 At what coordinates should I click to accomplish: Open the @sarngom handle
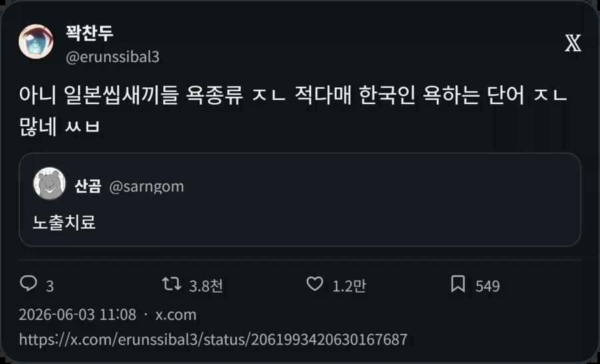coord(147,187)
